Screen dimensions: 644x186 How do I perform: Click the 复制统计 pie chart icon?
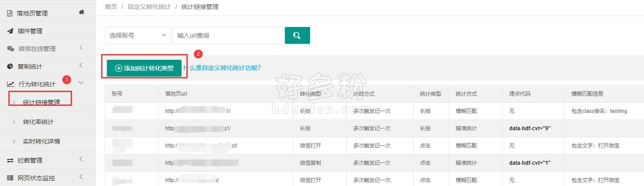(x=10, y=66)
